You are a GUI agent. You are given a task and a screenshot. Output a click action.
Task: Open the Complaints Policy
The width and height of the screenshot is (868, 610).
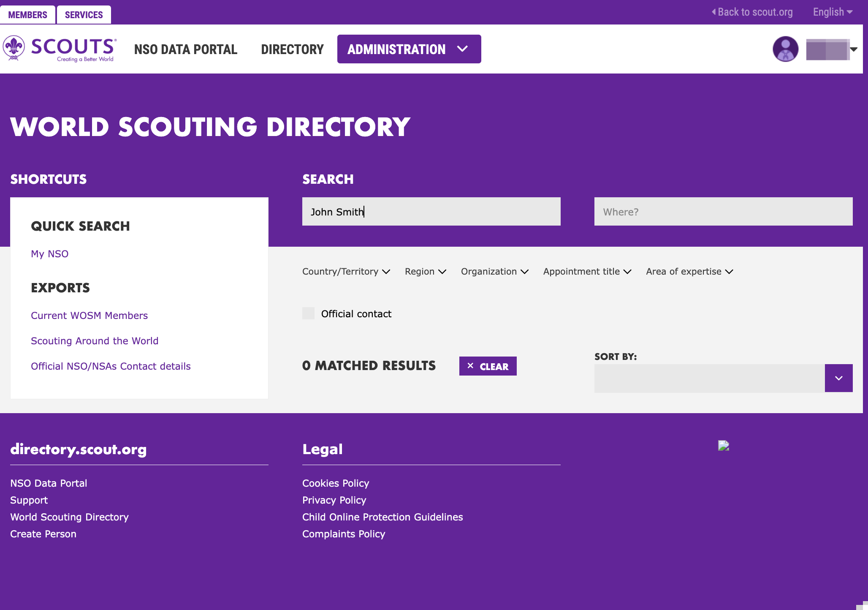[x=344, y=534]
